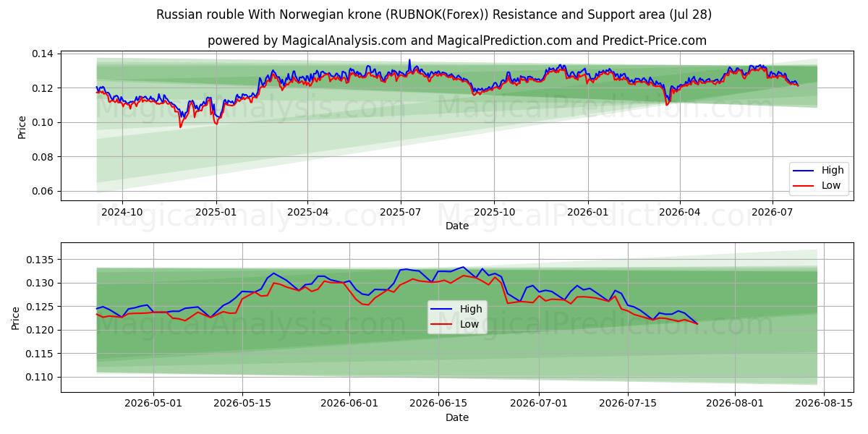Click the 2025-01 date tick label
The width and height of the screenshot is (868, 434).
click(216, 212)
